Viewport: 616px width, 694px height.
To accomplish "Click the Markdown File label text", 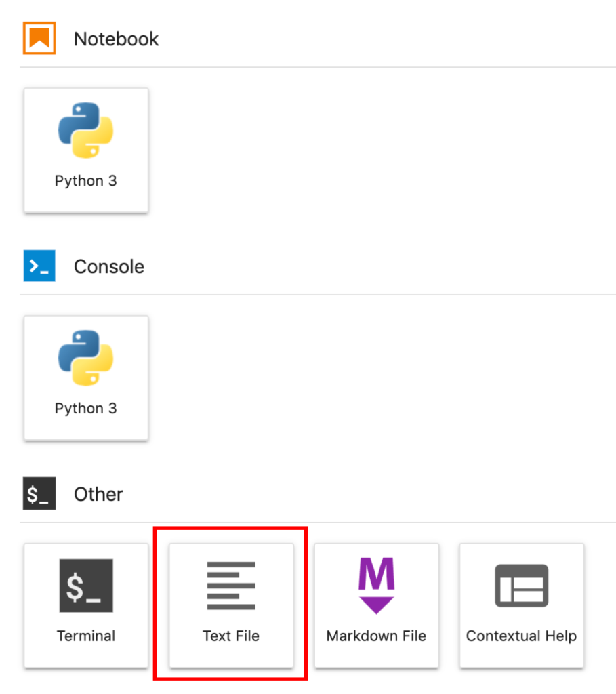I will coord(376,636).
